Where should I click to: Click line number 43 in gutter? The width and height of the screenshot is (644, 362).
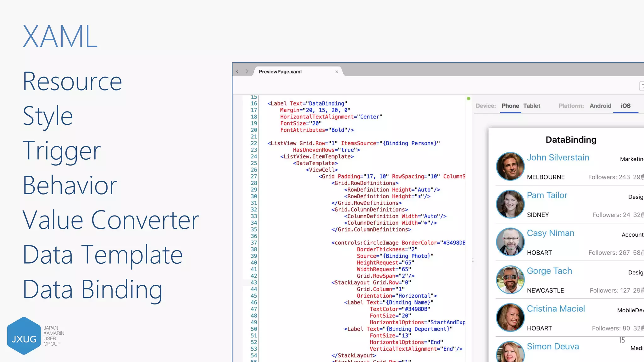click(x=254, y=282)
